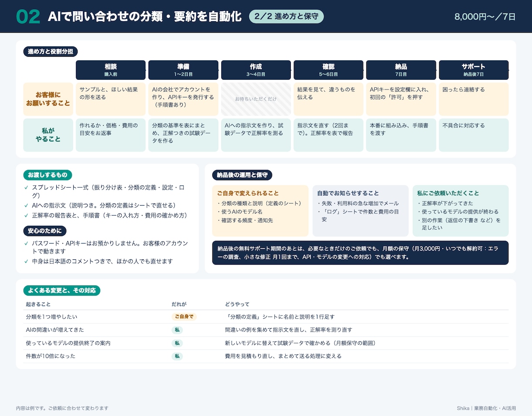Click the '安心のために' section label
Viewport: 532px width, 416px height.
click(45, 230)
